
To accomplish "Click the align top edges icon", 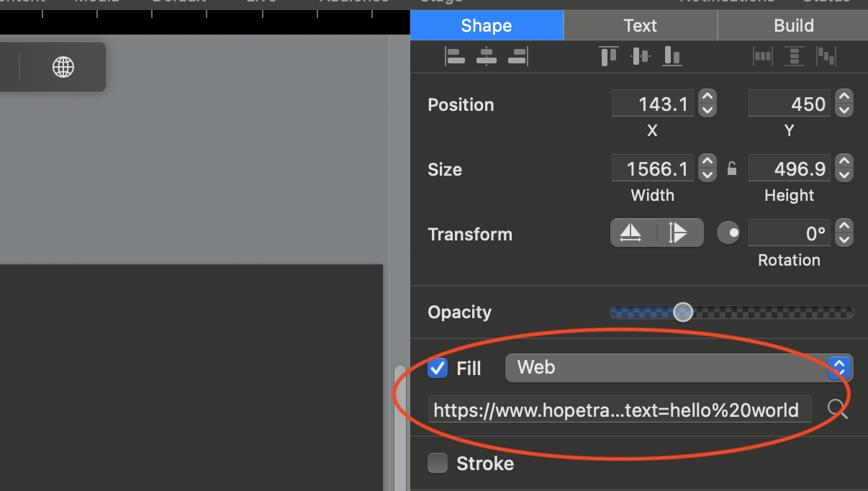I will point(608,55).
